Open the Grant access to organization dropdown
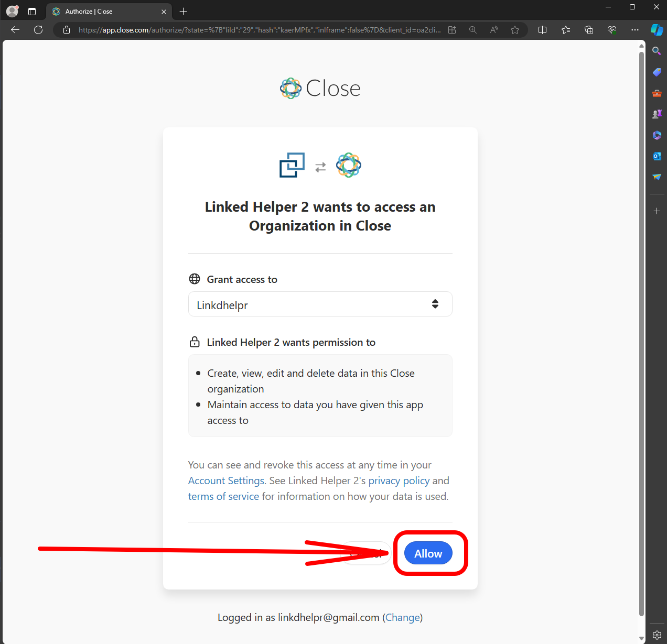This screenshot has width=667, height=644. pyautogui.click(x=320, y=304)
